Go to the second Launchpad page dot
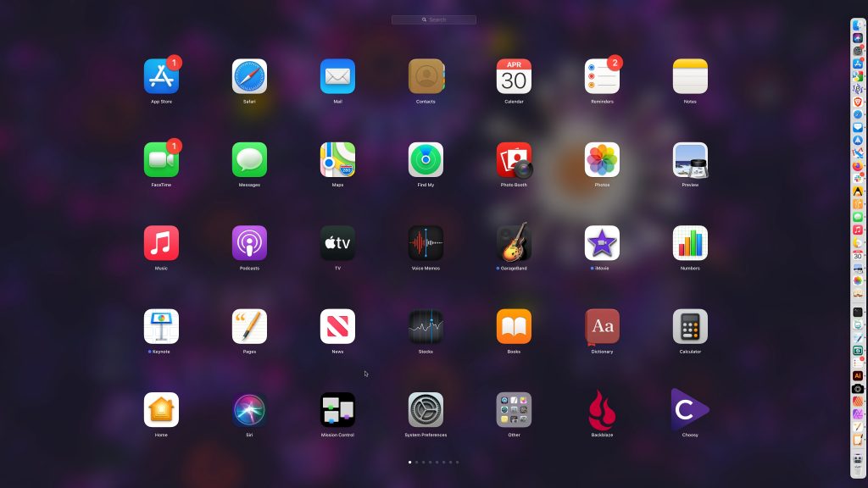 point(416,463)
